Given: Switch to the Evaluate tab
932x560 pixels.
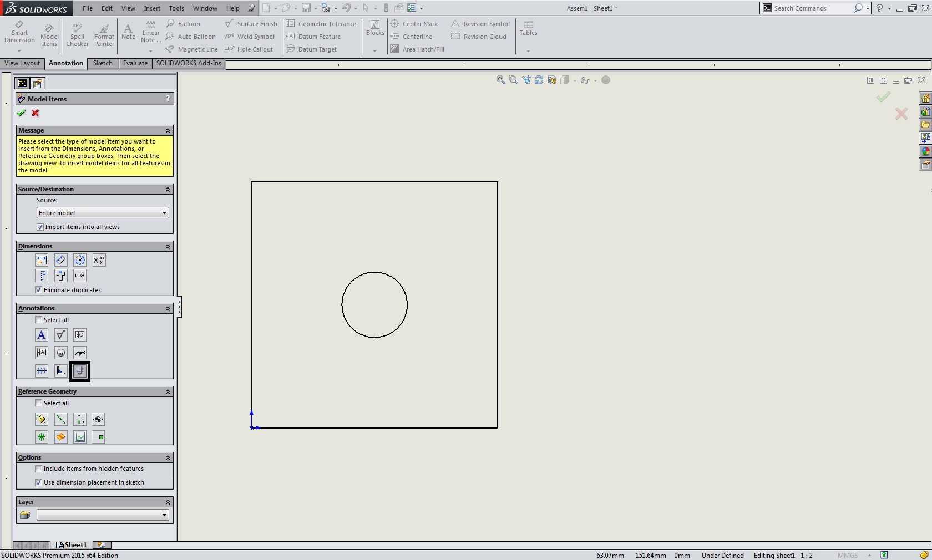Looking at the screenshot, I should 135,63.
